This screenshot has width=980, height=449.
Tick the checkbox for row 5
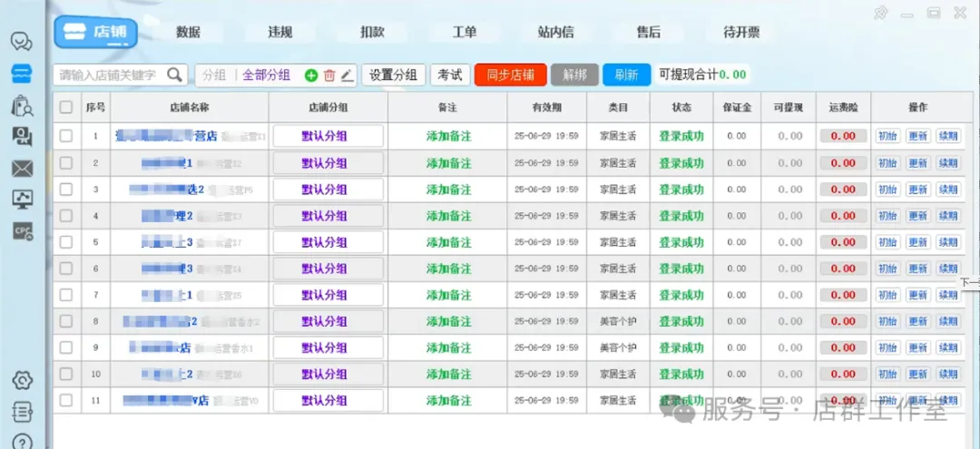click(x=66, y=242)
